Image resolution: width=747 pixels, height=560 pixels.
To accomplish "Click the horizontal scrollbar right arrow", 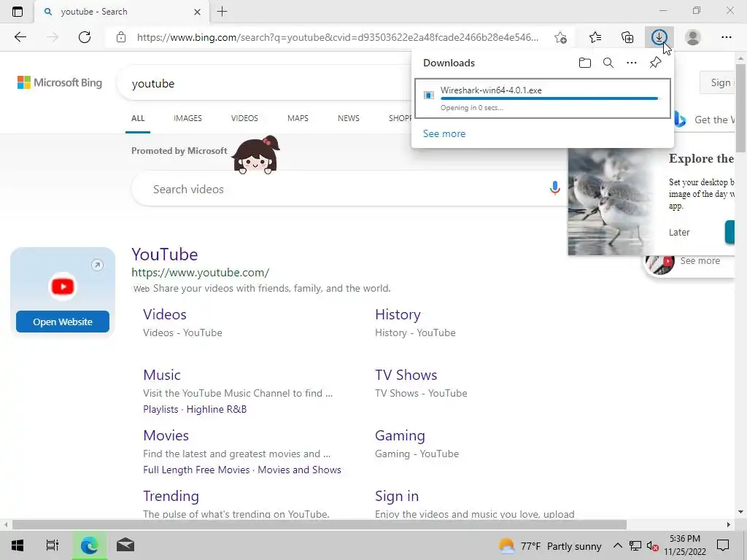I will (729, 524).
